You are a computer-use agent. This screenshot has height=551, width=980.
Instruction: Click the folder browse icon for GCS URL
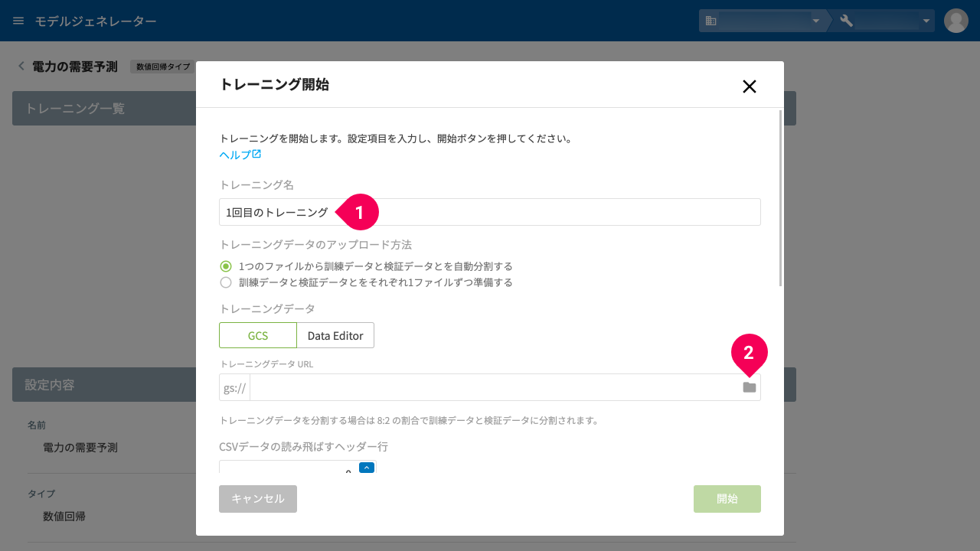(749, 387)
